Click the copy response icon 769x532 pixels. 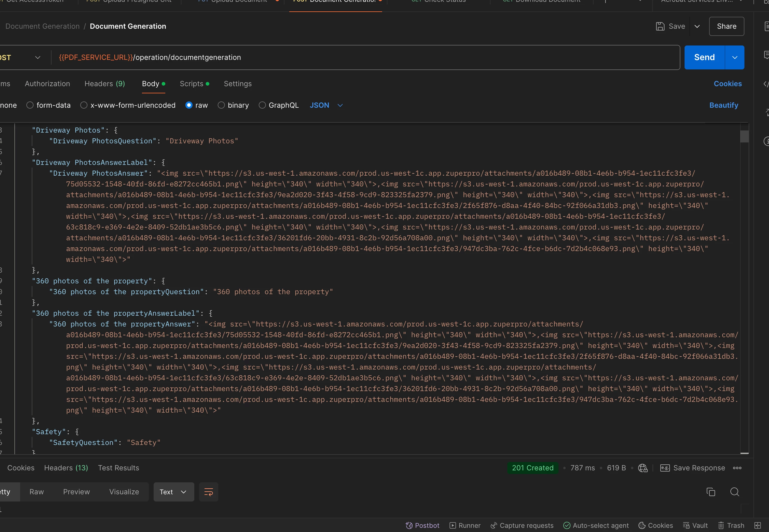(711, 492)
